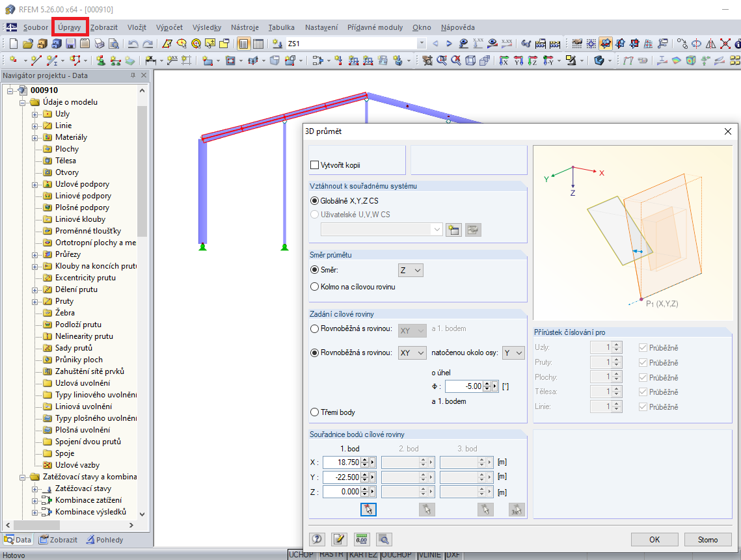This screenshot has height=560, width=741.
Task: Go to previous load case arrow
Action: pyautogui.click(x=435, y=44)
